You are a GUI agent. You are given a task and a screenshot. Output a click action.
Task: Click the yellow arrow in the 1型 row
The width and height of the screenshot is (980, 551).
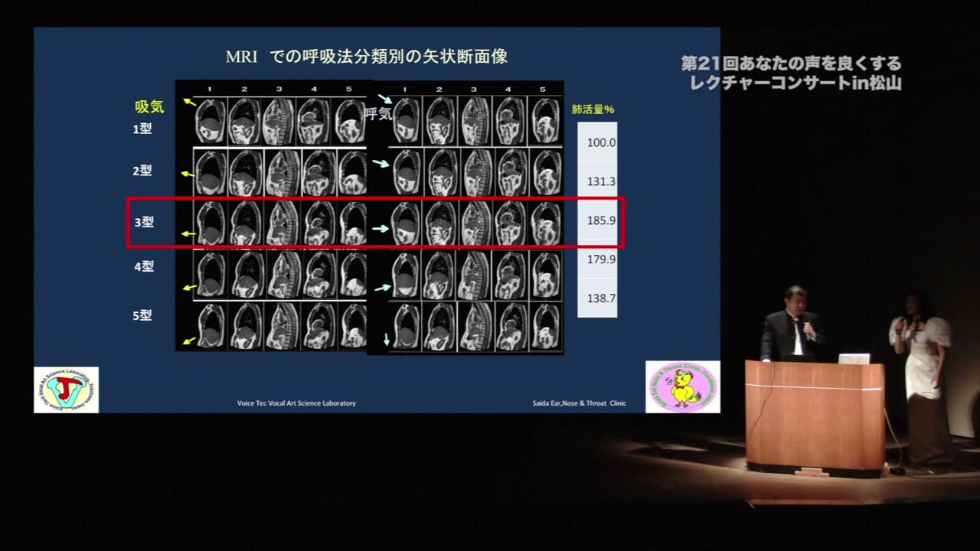click(x=189, y=102)
